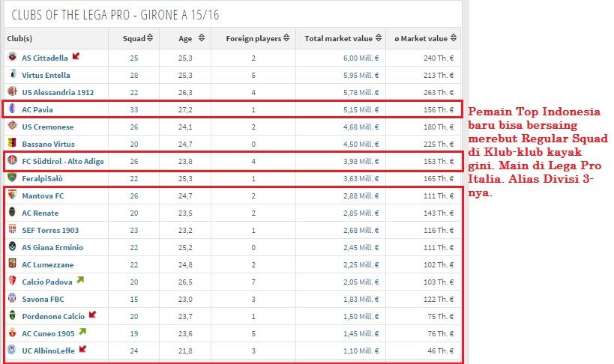Click the table title 'Clubs of the Lega Pro - Girone A 15/16'
The image size is (614, 364).
pyautogui.click(x=115, y=15)
